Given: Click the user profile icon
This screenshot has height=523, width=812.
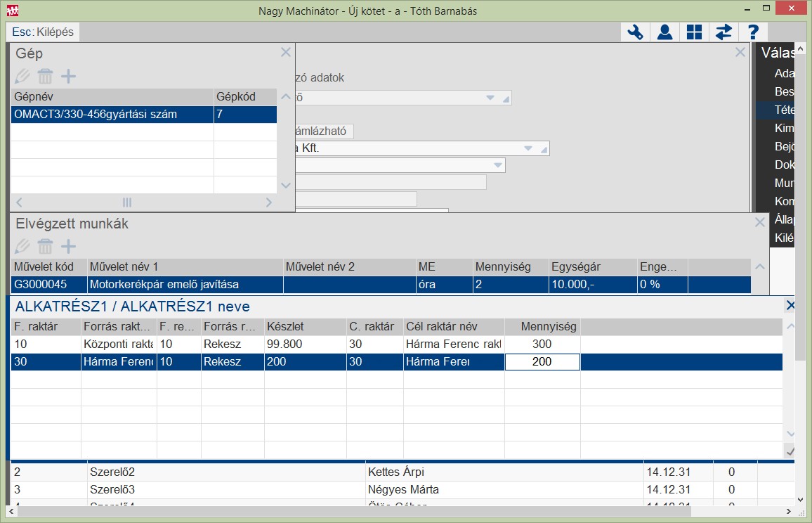Looking at the screenshot, I should coord(664,32).
